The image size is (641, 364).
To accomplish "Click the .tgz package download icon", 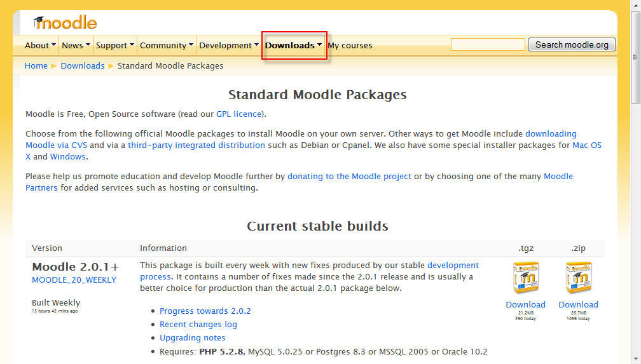I will (525, 278).
